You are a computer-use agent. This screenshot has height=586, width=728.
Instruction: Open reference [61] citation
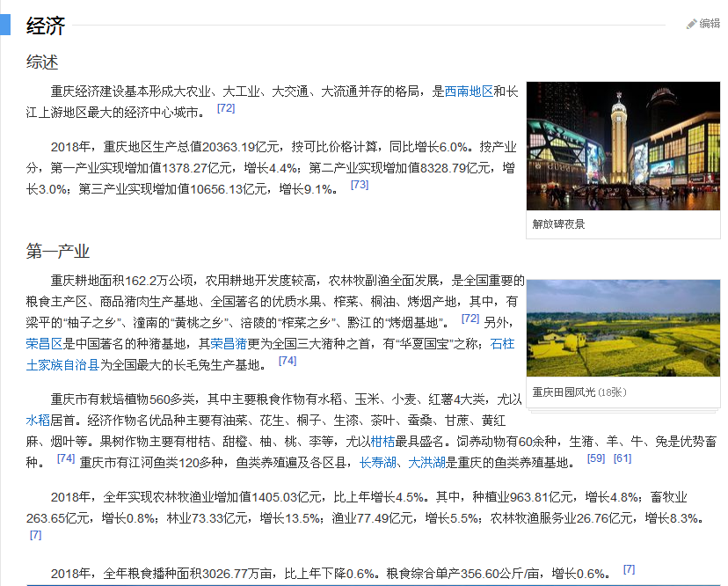(x=622, y=458)
